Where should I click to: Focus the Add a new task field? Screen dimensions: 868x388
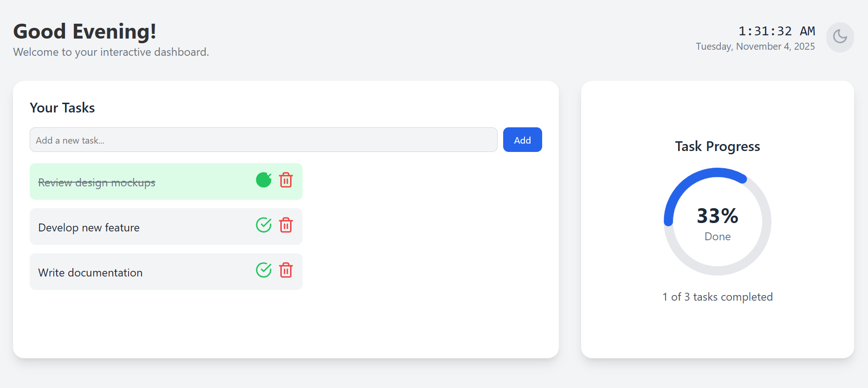(263, 140)
